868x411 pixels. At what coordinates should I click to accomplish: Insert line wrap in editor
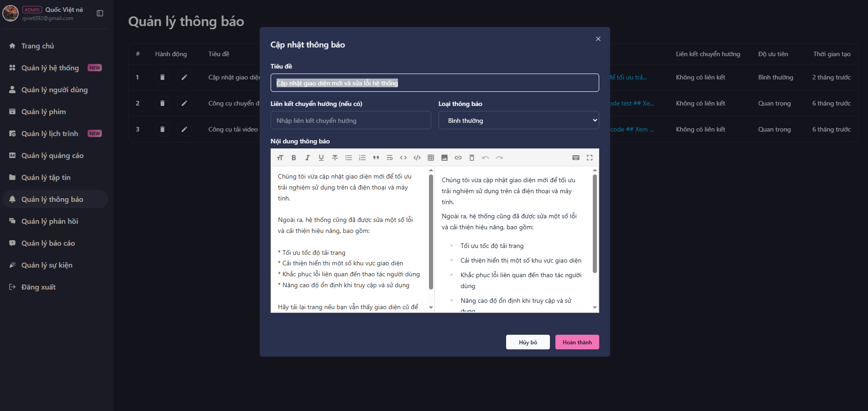point(390,158)
